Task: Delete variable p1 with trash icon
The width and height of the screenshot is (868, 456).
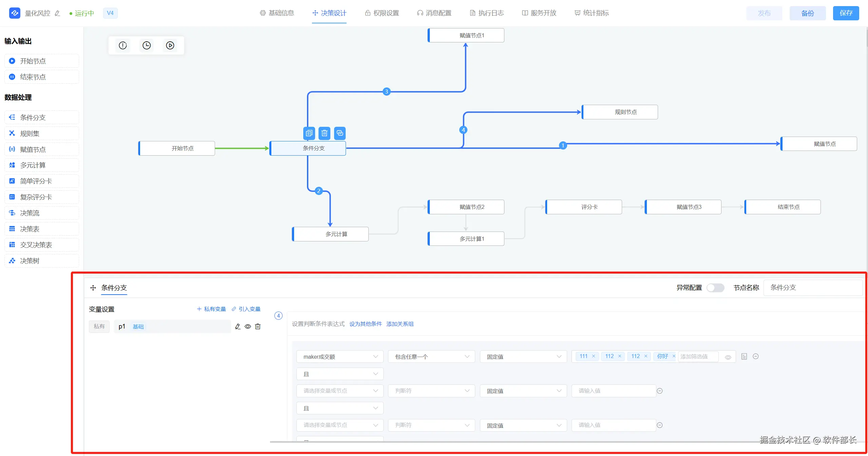Action: pyautogui.click(x=258, y=326)
